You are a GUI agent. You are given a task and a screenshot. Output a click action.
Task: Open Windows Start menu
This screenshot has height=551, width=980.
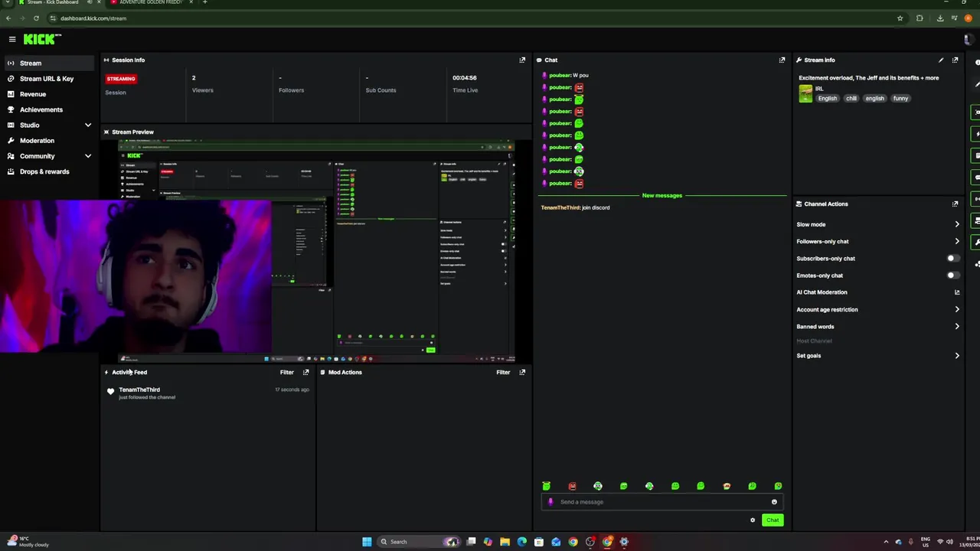[x=367, y=542]
